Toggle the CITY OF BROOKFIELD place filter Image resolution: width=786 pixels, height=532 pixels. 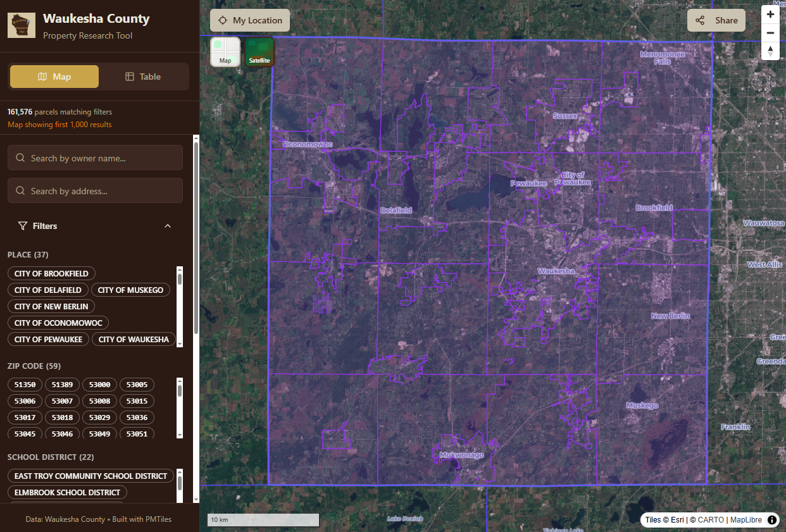click(x=51, y=273)
